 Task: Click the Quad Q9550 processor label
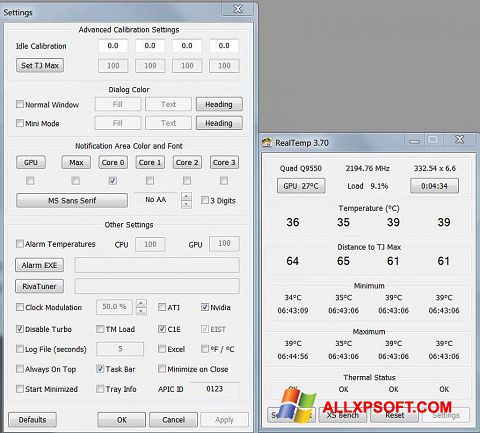[x=301, y=168]
